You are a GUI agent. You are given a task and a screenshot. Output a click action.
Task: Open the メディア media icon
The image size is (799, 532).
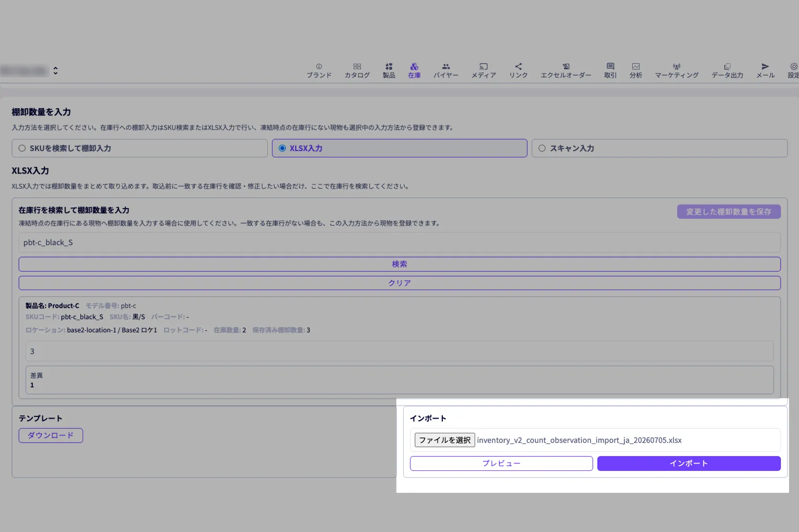point(484,66)
